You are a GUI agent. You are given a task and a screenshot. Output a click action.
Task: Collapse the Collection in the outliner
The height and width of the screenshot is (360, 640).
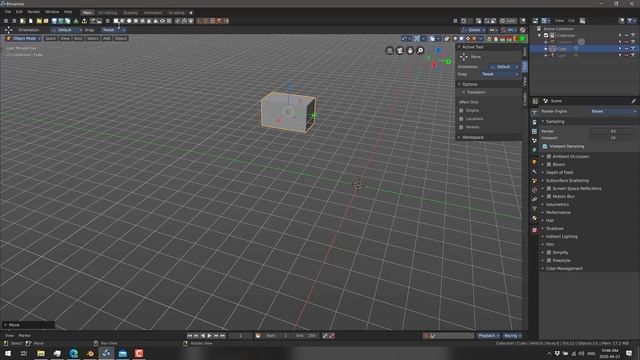click(x=539, y=36)
